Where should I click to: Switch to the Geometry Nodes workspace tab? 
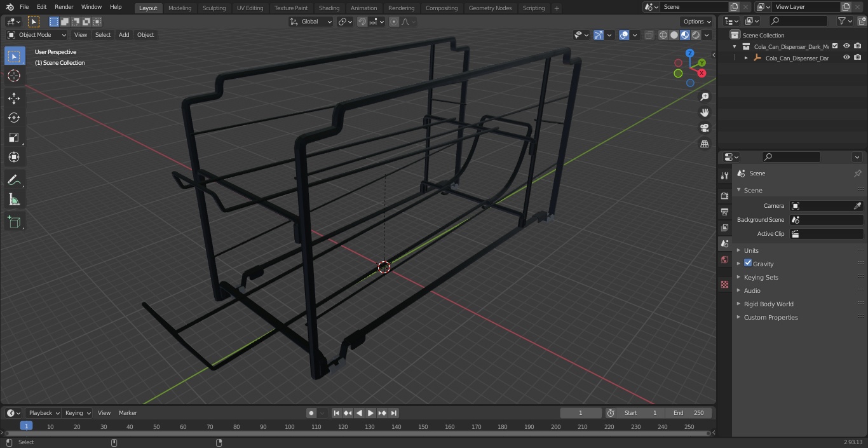(x=490, y=8)
